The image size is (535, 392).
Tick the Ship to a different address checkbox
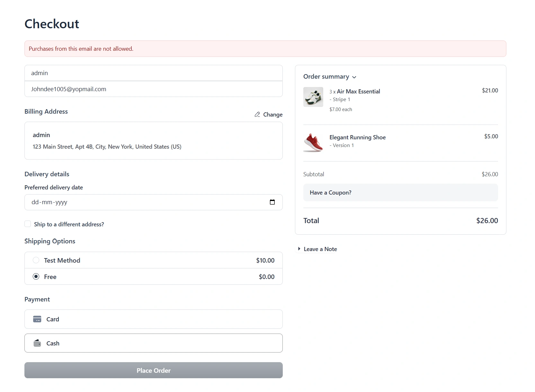point(28,224)
